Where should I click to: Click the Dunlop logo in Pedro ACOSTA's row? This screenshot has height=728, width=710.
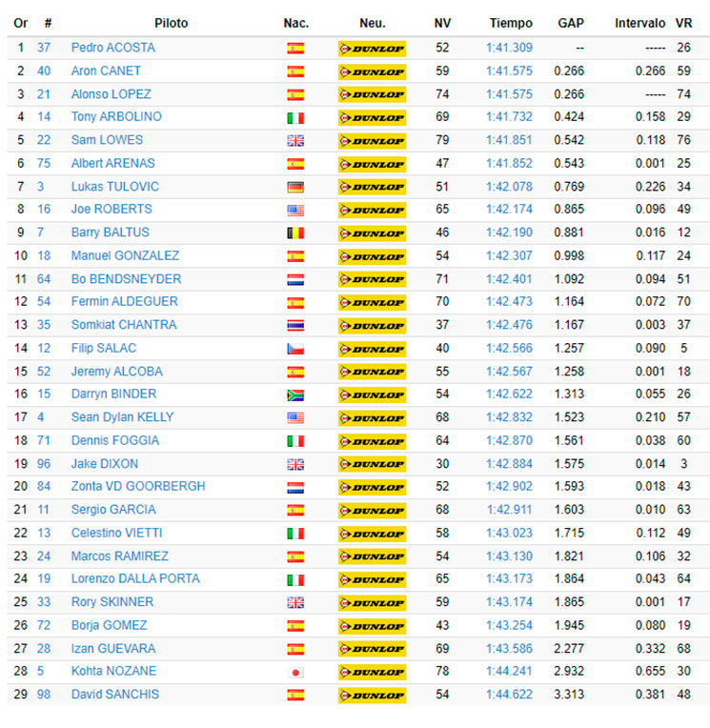point(372,49)
